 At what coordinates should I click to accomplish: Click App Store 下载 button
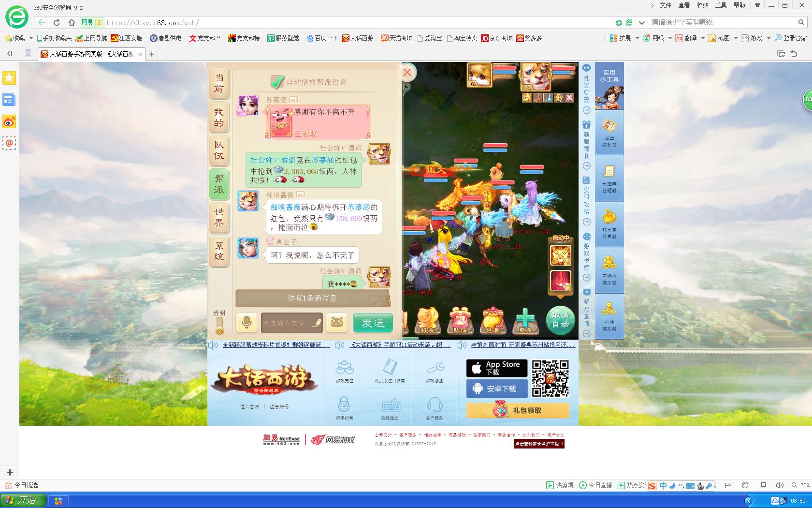pyautogui.click(x=497, y=368)
